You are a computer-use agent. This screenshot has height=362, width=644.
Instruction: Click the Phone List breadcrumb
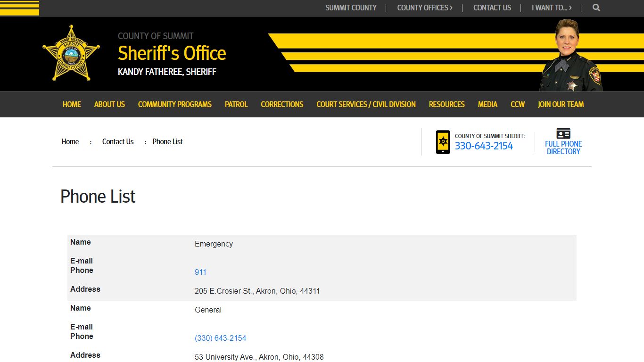(167, 141)
